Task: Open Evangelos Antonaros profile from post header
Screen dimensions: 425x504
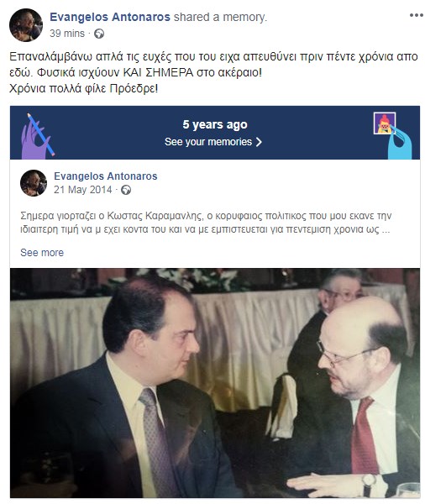Action: click(x=110, y=17)
